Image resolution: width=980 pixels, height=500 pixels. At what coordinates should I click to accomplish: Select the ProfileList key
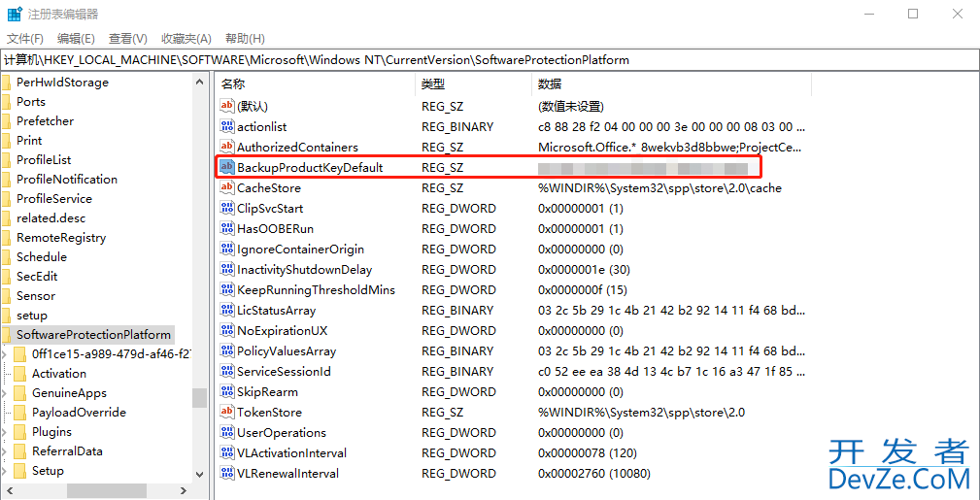44,160
